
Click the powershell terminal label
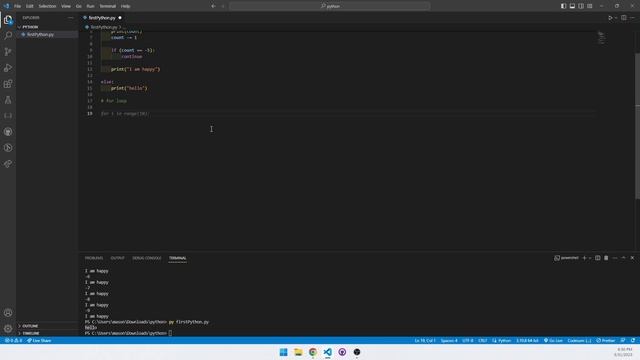click(566, 258)
